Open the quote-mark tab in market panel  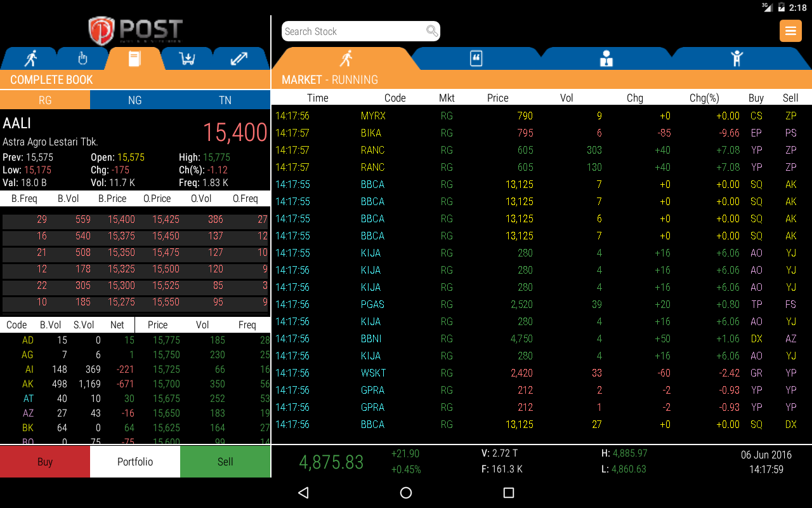click(x=476, y=59)
